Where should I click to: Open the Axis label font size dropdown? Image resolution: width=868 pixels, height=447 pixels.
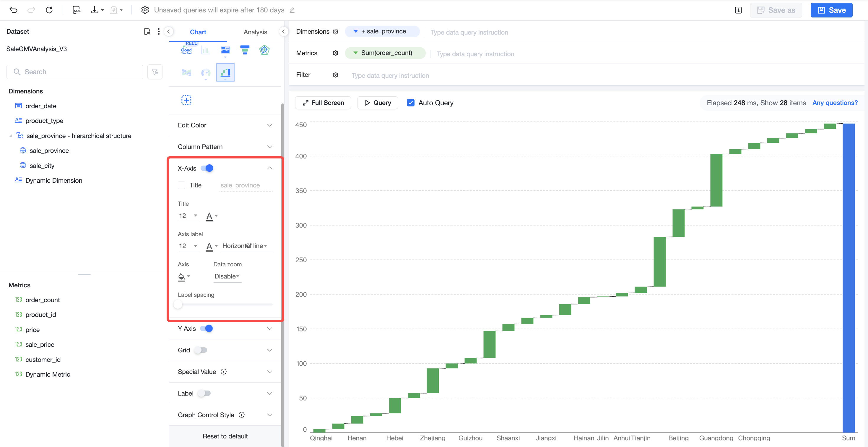(x=188, y=246)
